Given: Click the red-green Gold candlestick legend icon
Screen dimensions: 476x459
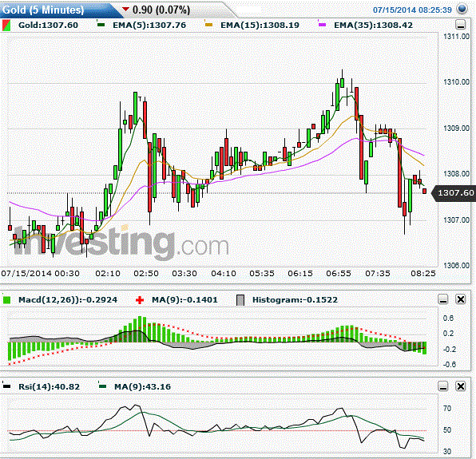Looking at the screenshot, I should (6, 26).
